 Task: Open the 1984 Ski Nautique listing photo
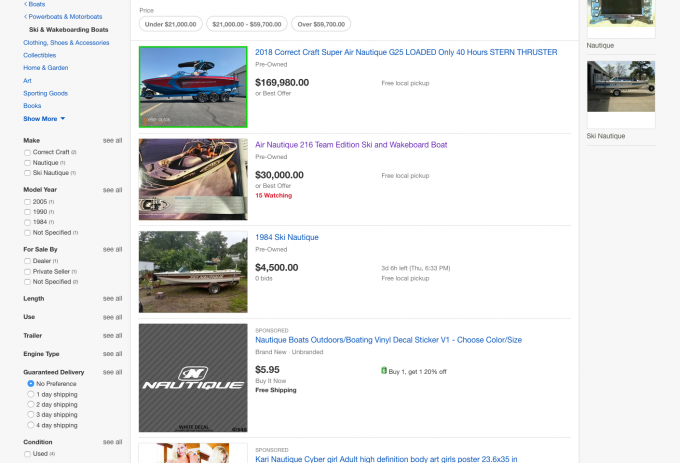click(x=193, y=264)
